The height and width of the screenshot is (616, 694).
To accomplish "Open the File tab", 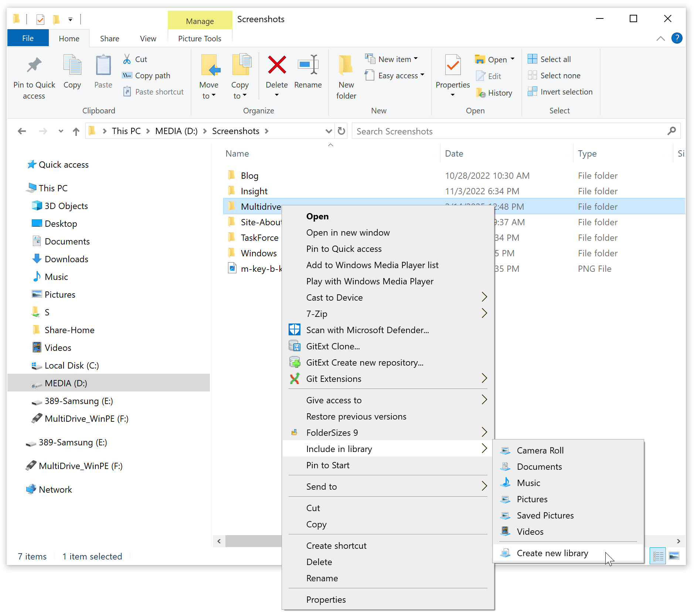I will [28, 38].
